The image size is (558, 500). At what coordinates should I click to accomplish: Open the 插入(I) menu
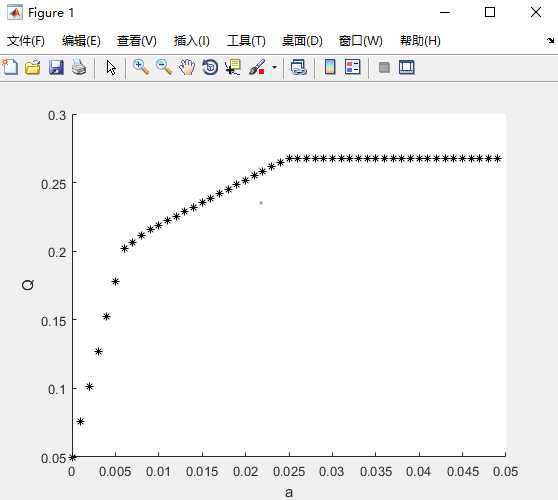tap(191, 41)
